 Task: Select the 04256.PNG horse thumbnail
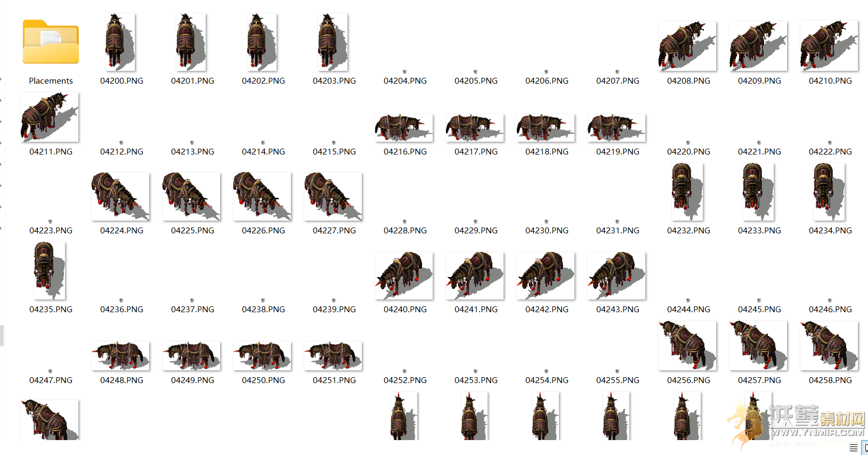click(x=687, y=346)
